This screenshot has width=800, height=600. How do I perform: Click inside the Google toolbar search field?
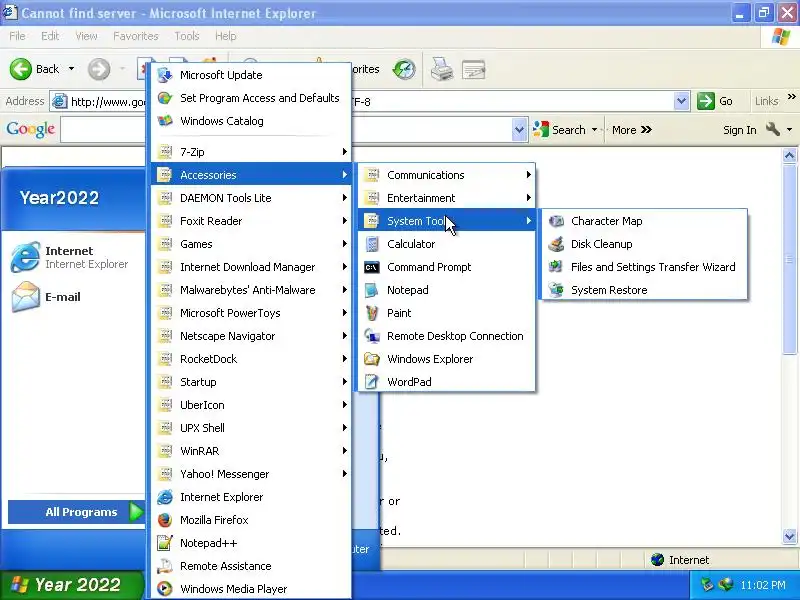[286, 130]
